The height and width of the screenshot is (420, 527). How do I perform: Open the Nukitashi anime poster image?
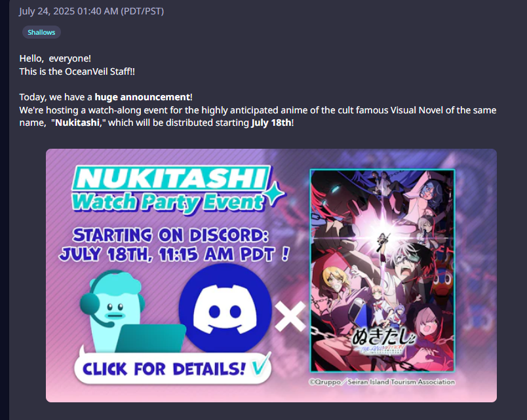click(383, 271)
